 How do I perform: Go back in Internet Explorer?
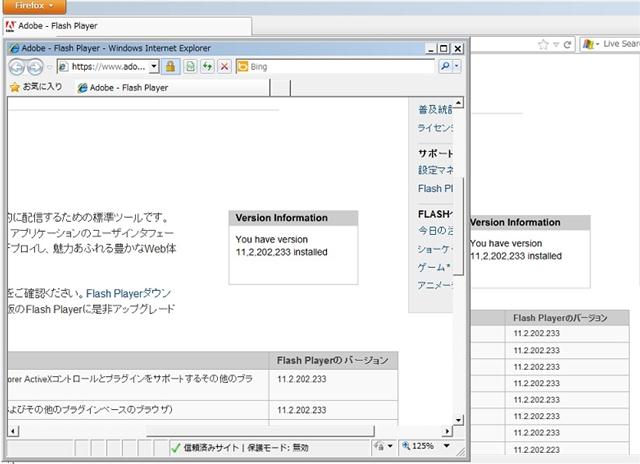pos(17,67)
